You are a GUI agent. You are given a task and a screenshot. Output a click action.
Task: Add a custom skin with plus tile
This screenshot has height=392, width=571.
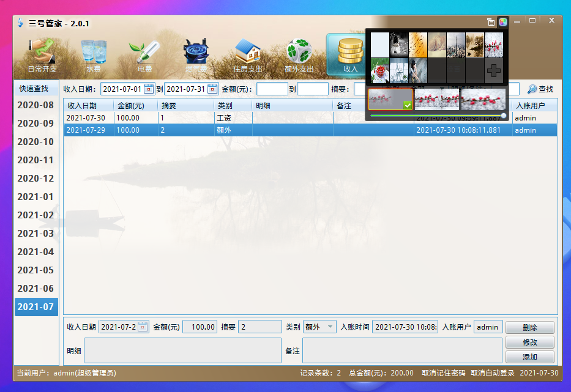click(493, 70)
